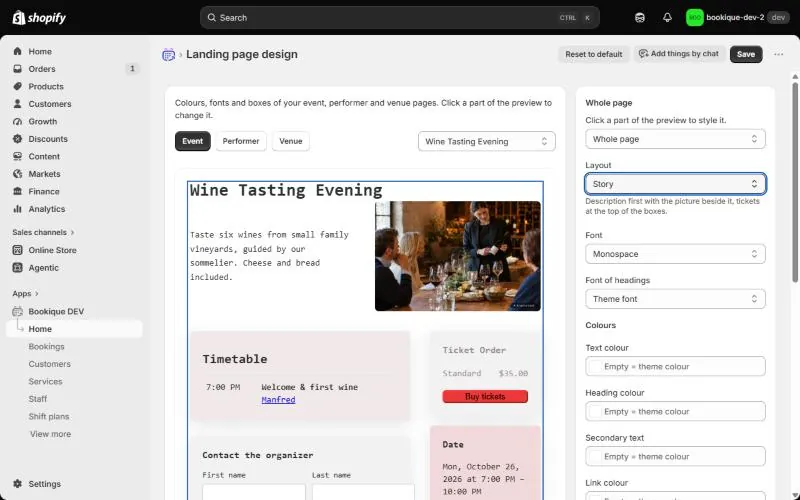Open the Font dropdown showing Monospace
Screen dimensions: 800x500
pyautogui.click(x=675, y=254)
